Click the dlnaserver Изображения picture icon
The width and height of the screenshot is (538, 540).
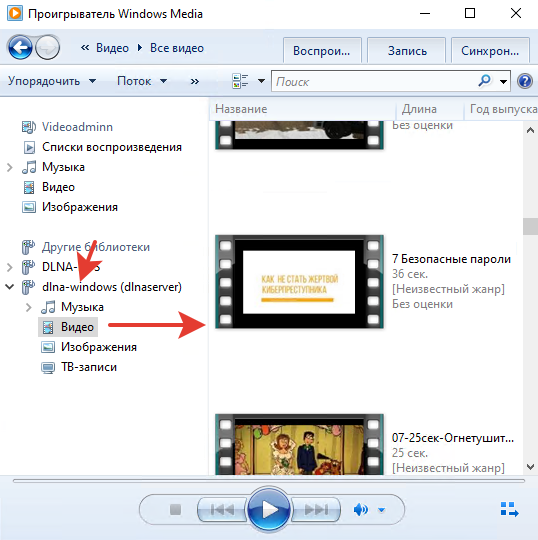(x=48, y=347)
